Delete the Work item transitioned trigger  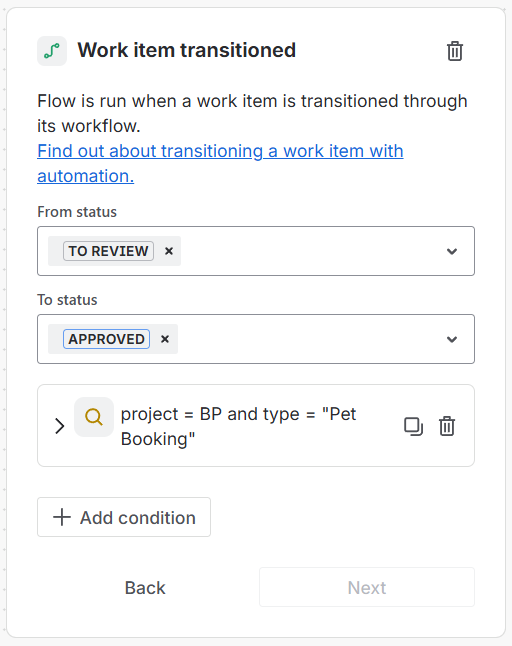[455, 51]
